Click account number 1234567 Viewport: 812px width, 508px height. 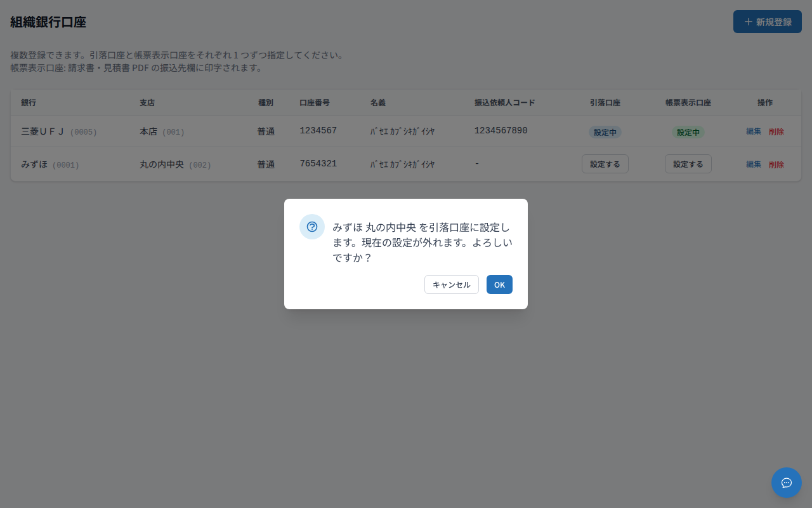(318, 131)
